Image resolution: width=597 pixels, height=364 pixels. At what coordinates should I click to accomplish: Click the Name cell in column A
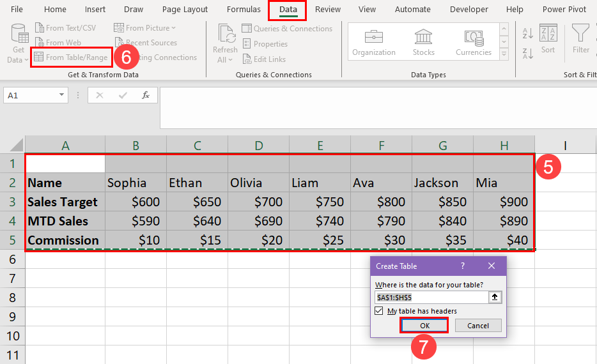[x=65, y=183]
